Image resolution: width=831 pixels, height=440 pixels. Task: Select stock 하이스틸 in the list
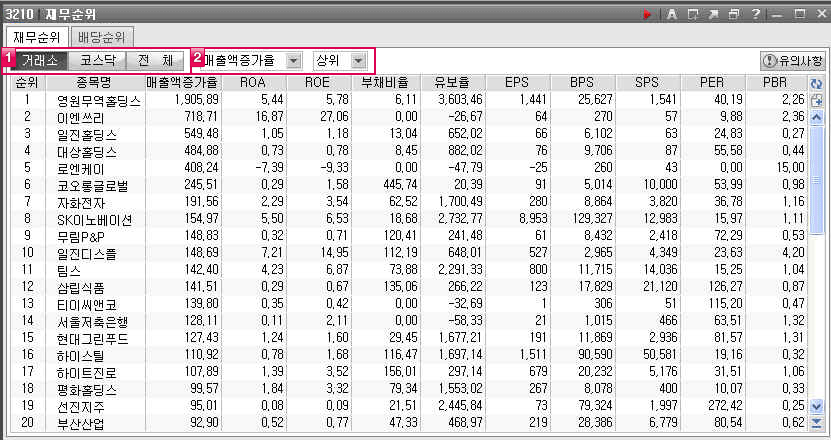click(x=81, y=356)
